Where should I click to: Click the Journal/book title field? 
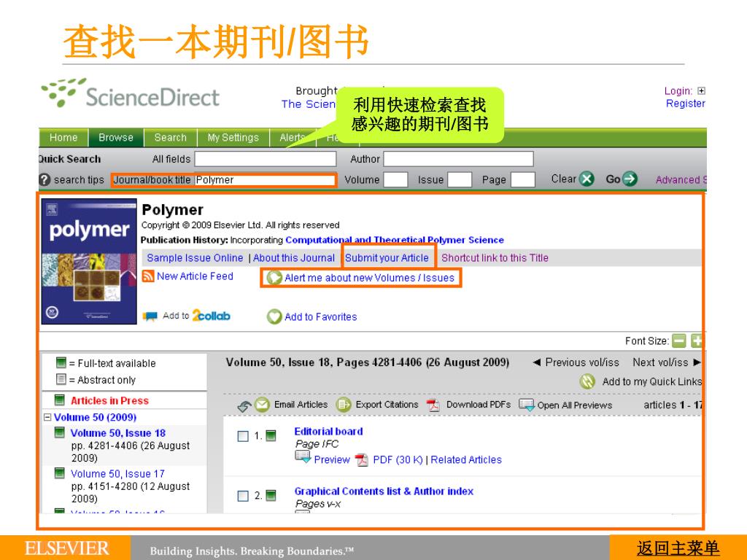click(265, 180)
